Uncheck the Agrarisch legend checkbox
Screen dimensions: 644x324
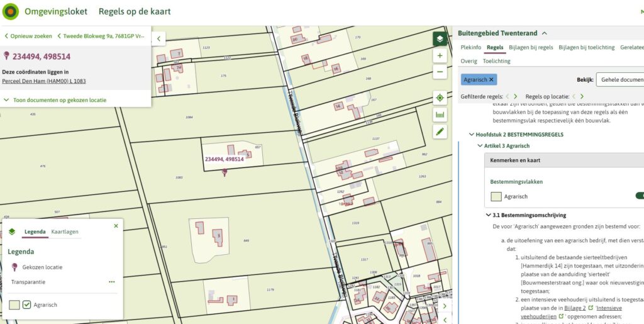point(26,304)
